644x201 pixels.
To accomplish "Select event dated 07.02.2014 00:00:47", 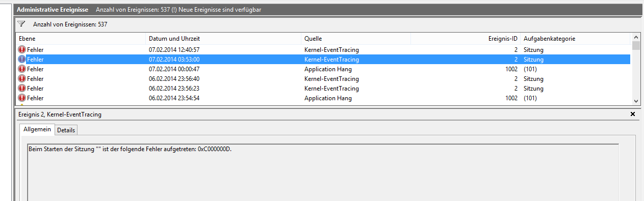I will (x=323, y=69).
